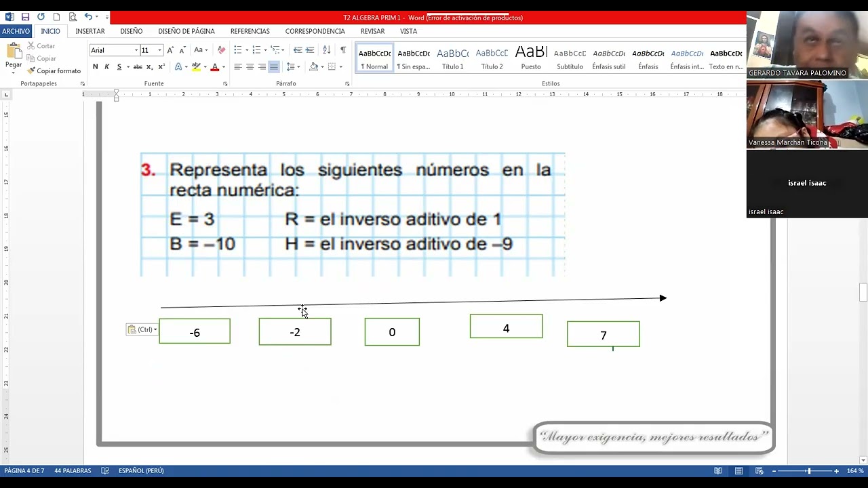Open the font size 11 dropdown
The image size is (868, 488).
160,50
